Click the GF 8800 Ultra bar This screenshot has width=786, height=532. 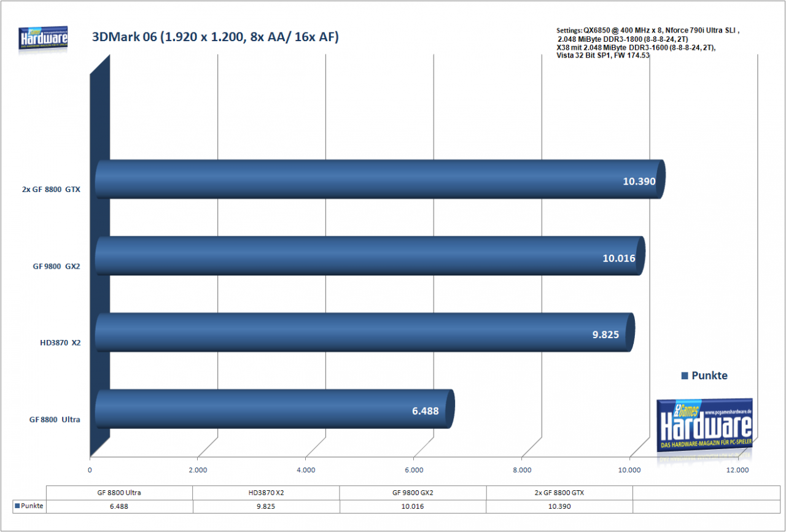(274, 409)
